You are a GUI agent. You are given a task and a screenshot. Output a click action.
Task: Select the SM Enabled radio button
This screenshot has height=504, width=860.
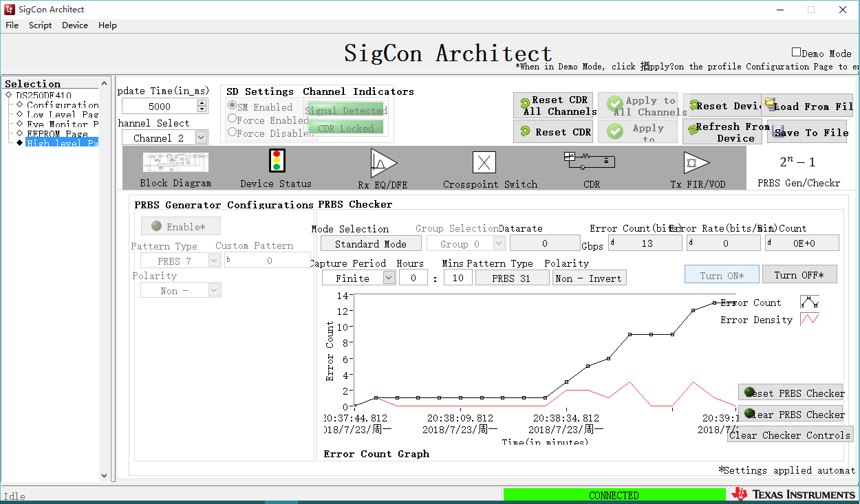pyautogui.click(x=232, y=106)
